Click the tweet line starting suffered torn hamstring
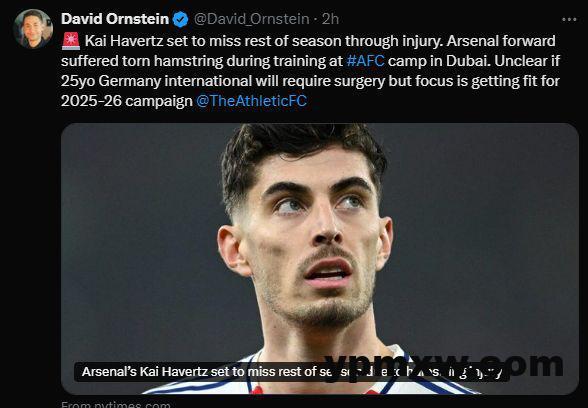The width and height of the screenshot is (588, 408). tap(310, 61)
